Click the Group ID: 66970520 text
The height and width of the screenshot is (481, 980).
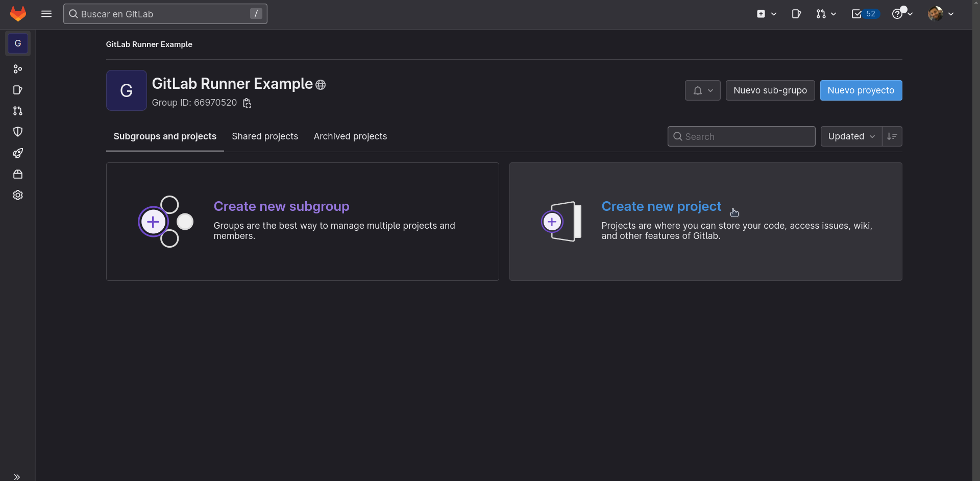pyautogui.click(x=194, y=103)
